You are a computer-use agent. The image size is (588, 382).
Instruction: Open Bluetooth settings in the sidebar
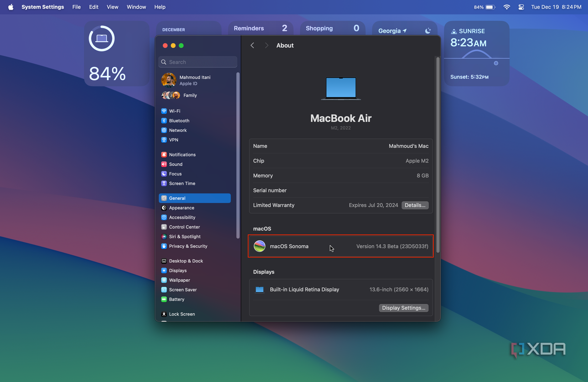tap(195, 121)
